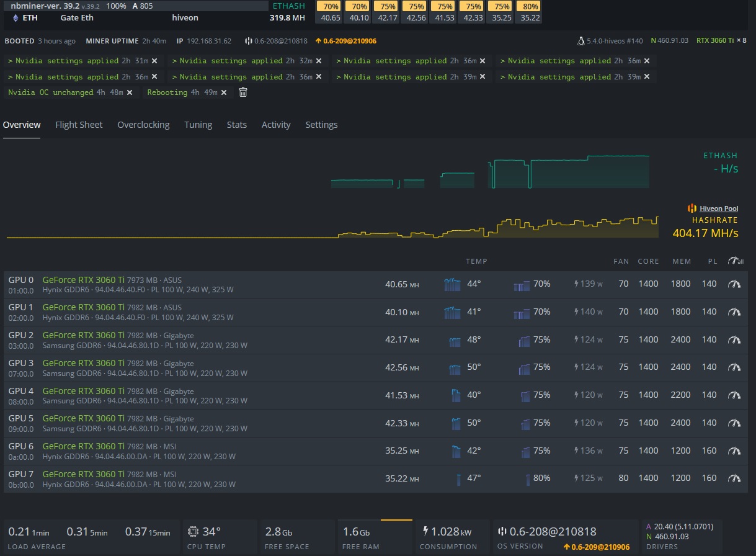Screen dimensions: 756x556
Task: Click the GPU 6 power limit value 160
Action: click(x=709, y=451)
